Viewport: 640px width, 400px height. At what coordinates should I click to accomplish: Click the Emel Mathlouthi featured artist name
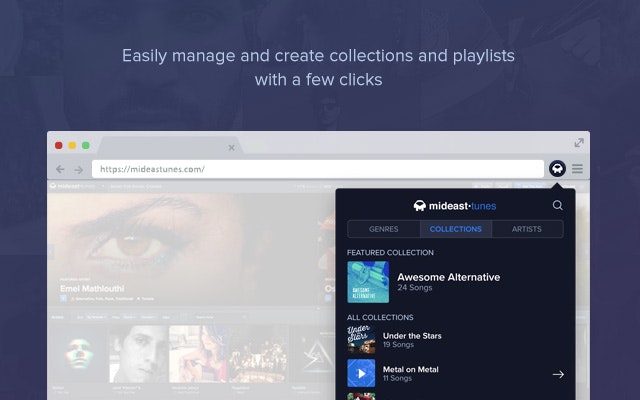[92, 289]
